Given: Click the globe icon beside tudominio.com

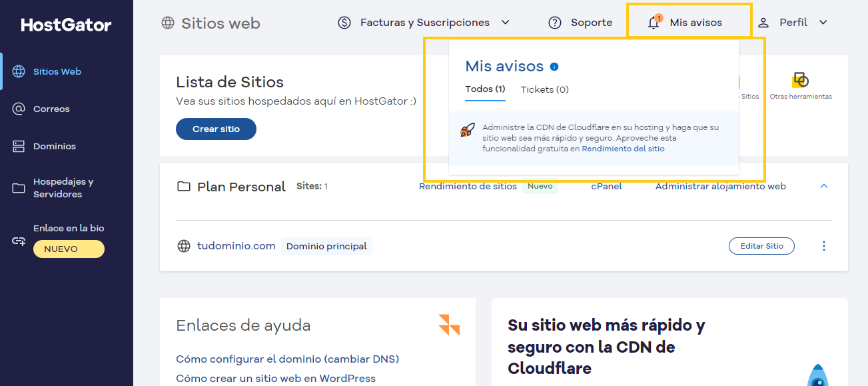Looking at the screenshot, I should point(184,246).
